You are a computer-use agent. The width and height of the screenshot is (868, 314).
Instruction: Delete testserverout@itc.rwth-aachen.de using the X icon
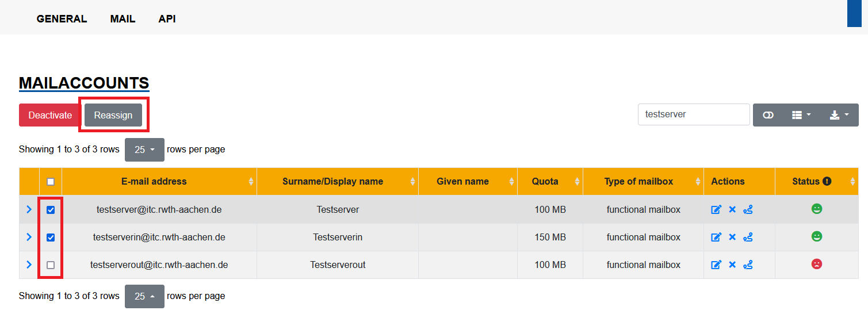pos(732,265)
